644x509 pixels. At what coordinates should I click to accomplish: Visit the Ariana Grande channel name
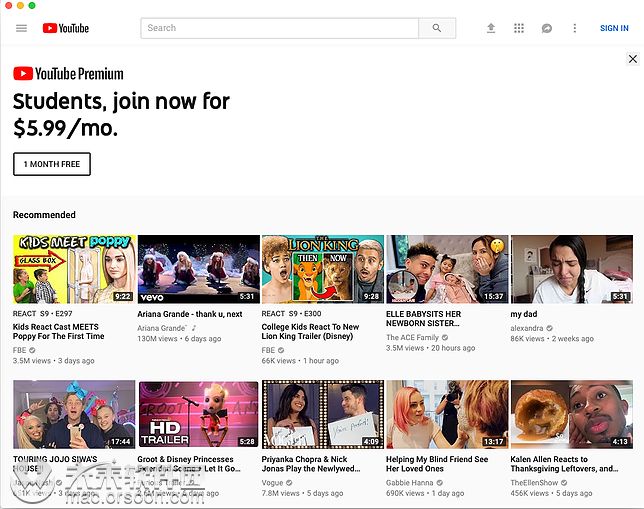click(162, 328)
